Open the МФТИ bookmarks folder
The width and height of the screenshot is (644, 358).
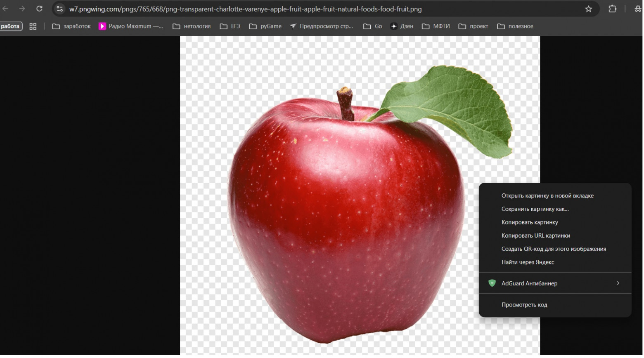click(436, 26)
